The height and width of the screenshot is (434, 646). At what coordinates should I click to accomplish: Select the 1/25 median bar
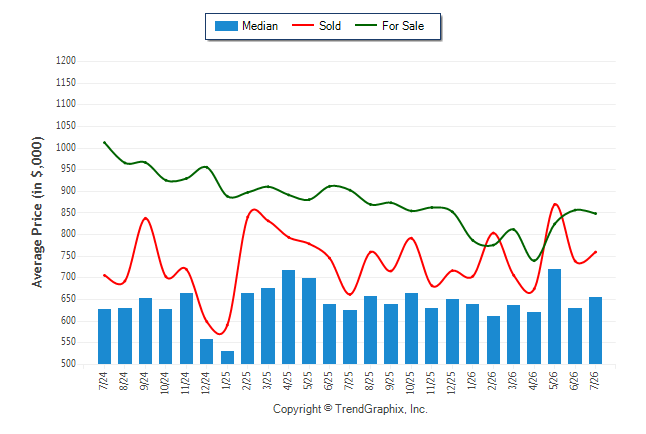tap(227, 357)
